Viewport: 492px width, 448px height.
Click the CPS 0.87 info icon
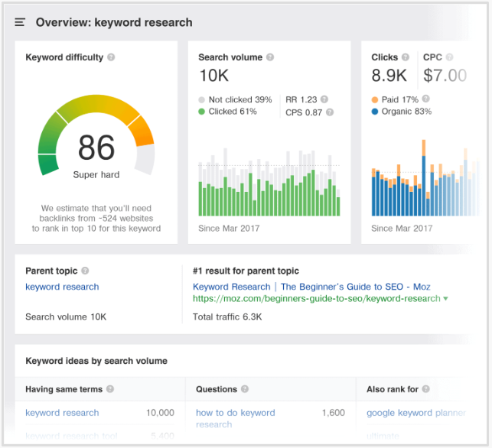[x=329, y=112]
